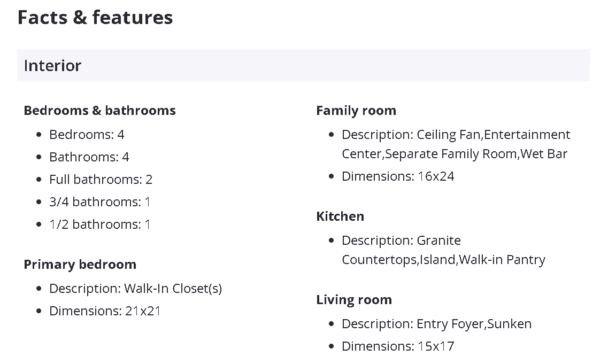Click the Dimensions: 16x24 entry
This screenshot has width=608, height=364.
pos(398,176)
